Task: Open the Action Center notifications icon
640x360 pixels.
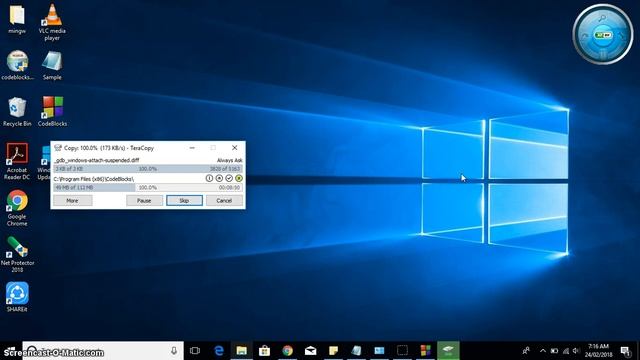Action: coord(625,351)
